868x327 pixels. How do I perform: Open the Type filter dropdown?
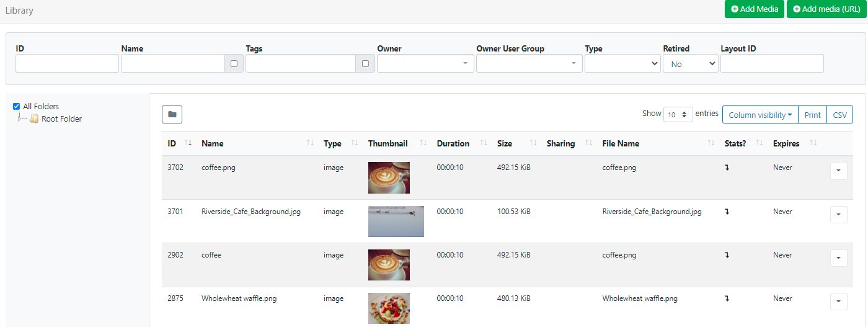pos(622,63)
